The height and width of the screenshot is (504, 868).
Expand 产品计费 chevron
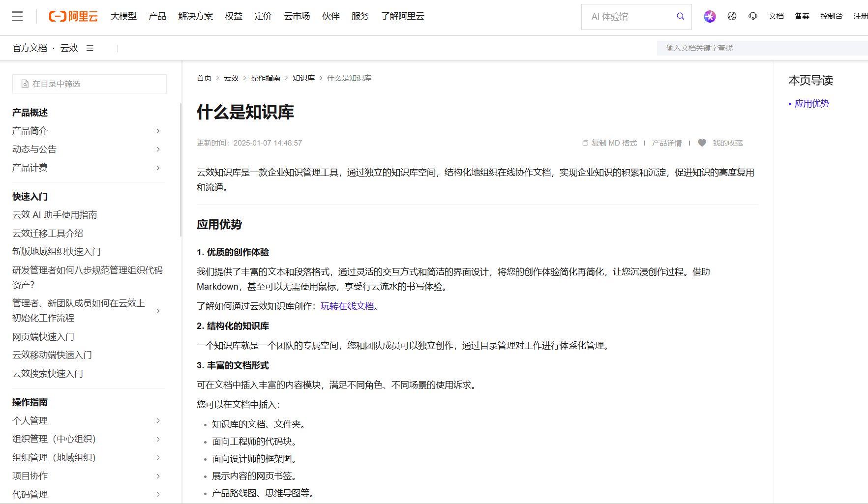point(158,168)
